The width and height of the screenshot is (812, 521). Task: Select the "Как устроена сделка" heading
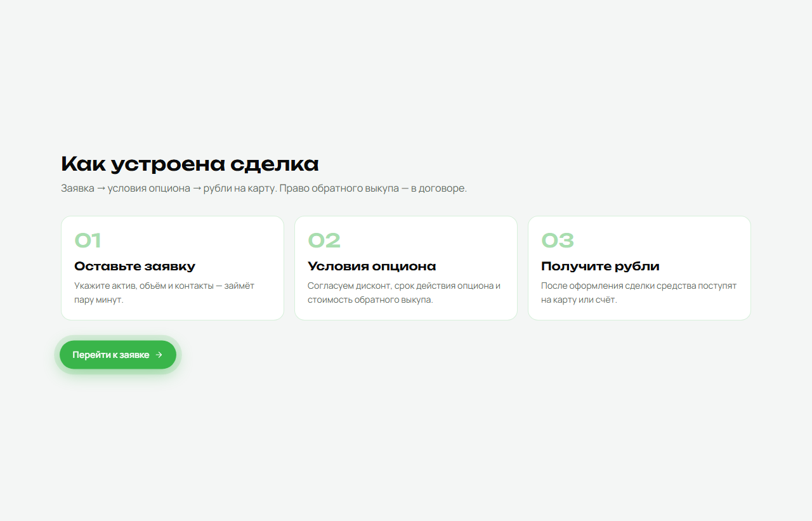pyautogui.click(x=190, y=164)
